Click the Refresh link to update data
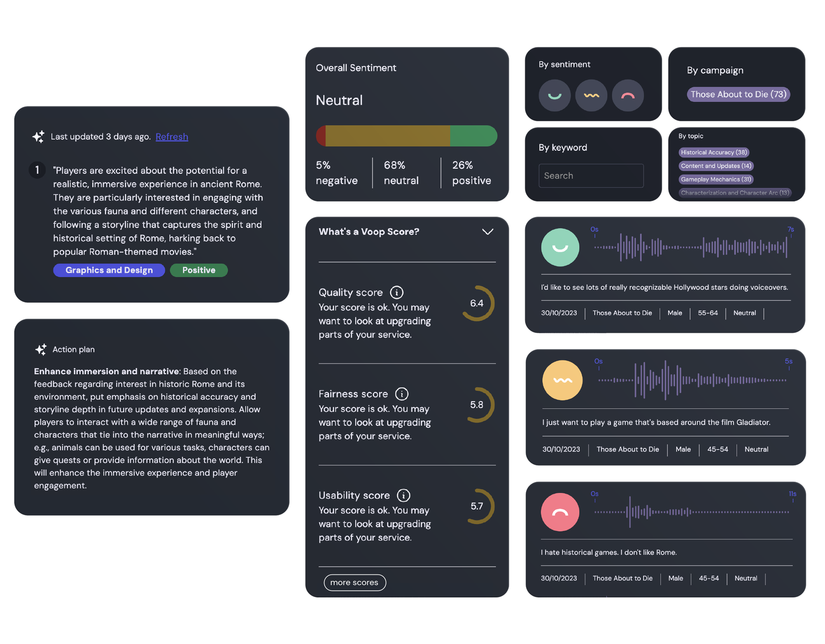Image resolution: width=825 pixels, height=644 pixels. click(x=172, y=136)
